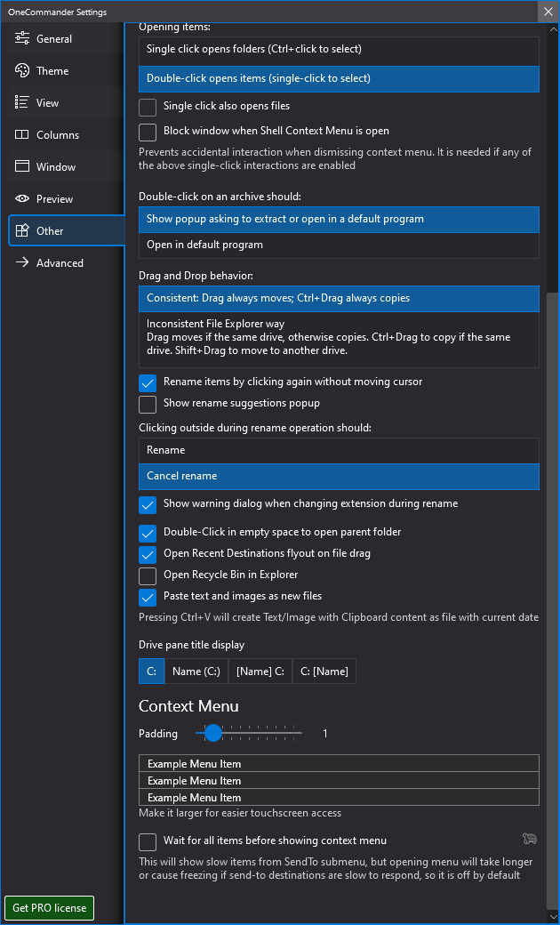
Task: Click the Advanced arrow icon
Action: [x=22, y=263]
